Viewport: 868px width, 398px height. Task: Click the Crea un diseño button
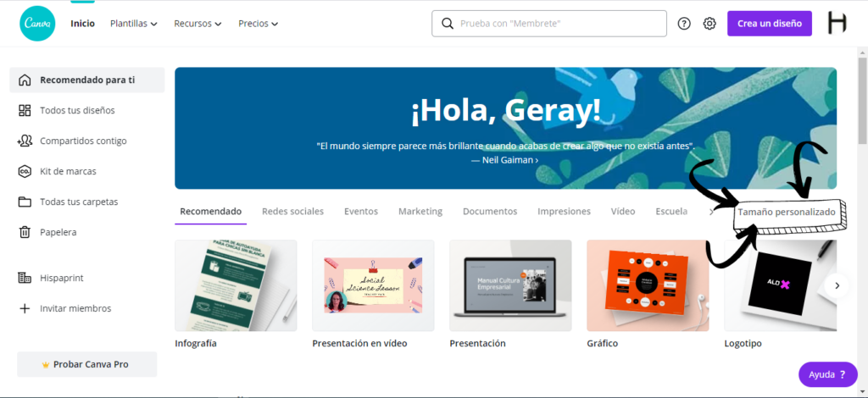tap(770, 24)
